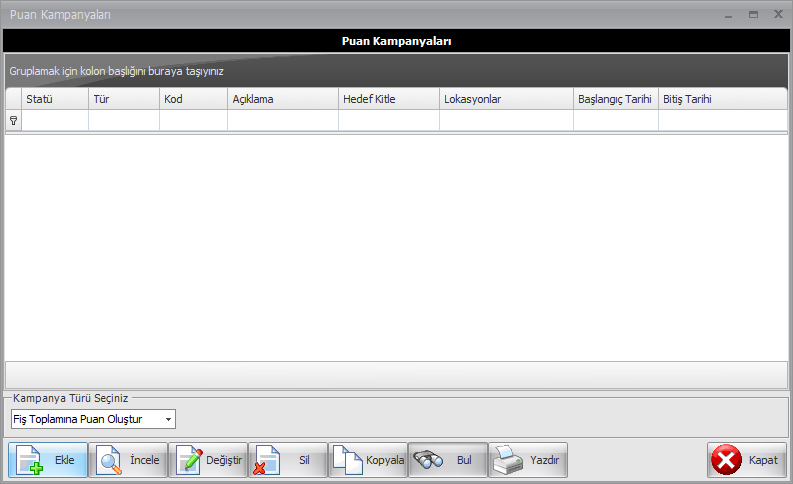Image resolution: width=793 pixels, height=484 pixels.
Task: Click the Açıklama filter input cell
Action: pos(282,120)
